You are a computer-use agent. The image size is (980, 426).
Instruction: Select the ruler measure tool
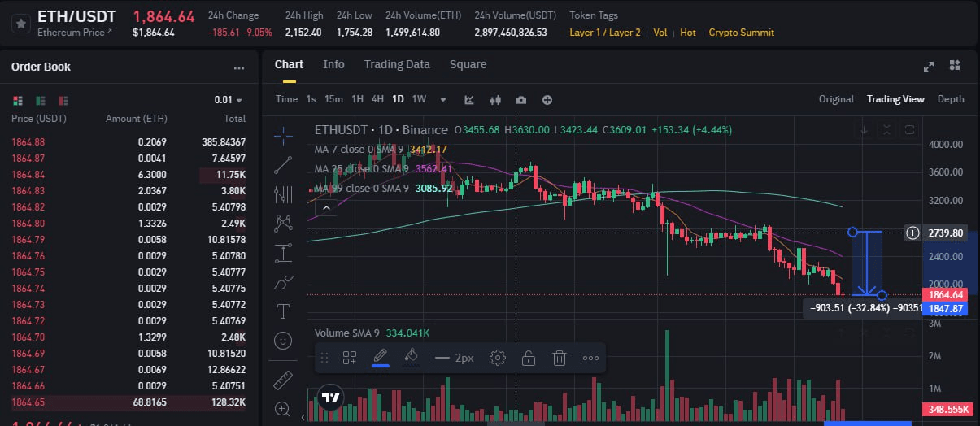coord(283,379)
